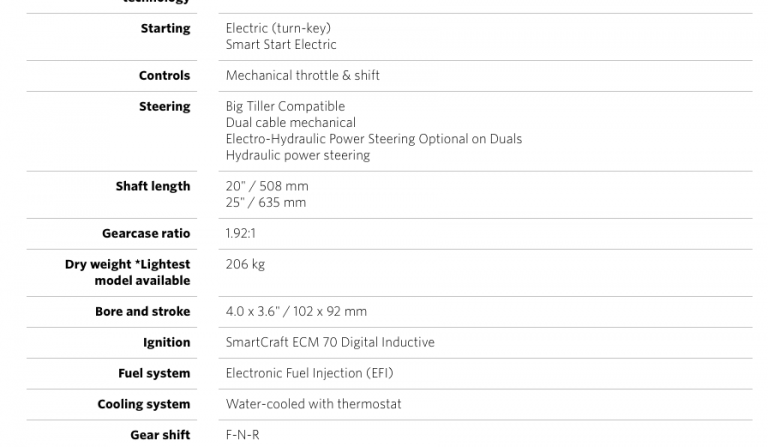Image resolution: width=768 pixels, height=447 pixels.
Task: Click 'Dual cable mechanical' text
Action: click(291, 122)
